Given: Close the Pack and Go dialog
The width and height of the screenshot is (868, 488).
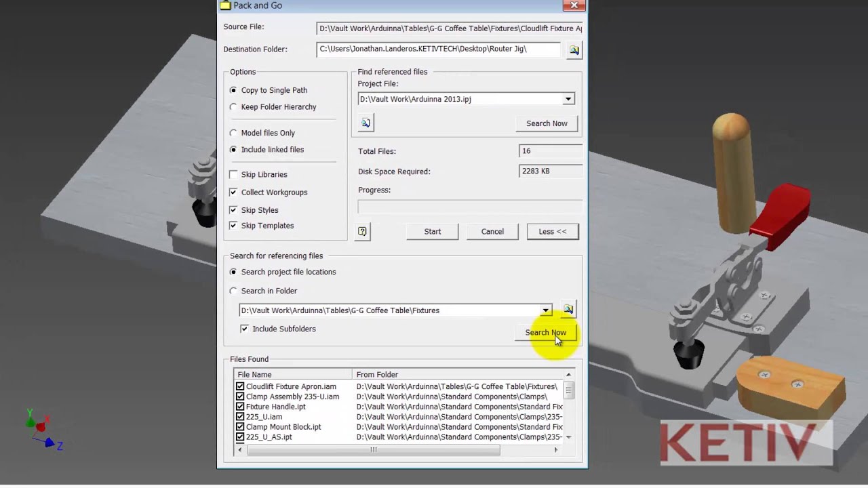Looking at the screenshot, I should [x=574, y=5].
